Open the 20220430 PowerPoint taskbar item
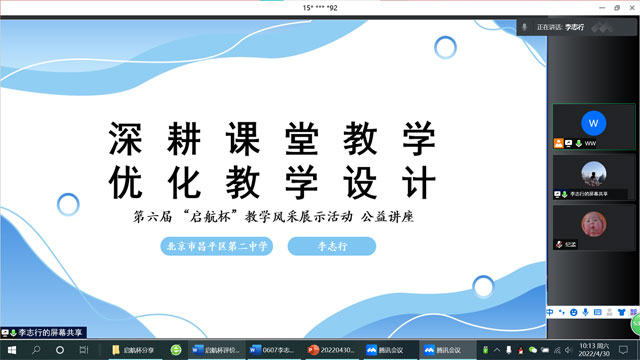 coord(331,350)
